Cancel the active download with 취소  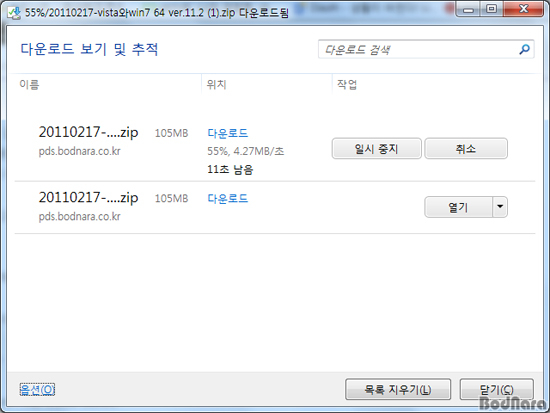click(466, 149)
